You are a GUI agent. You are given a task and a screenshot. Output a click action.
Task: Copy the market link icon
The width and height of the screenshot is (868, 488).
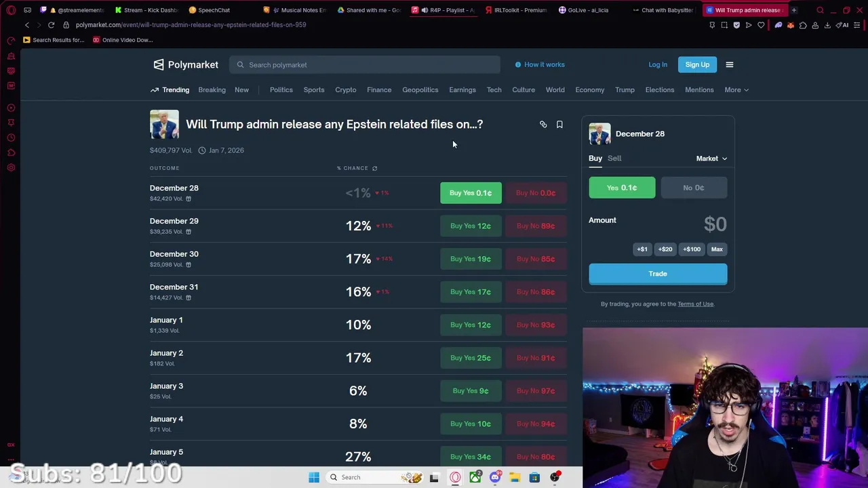coord(543,125)
